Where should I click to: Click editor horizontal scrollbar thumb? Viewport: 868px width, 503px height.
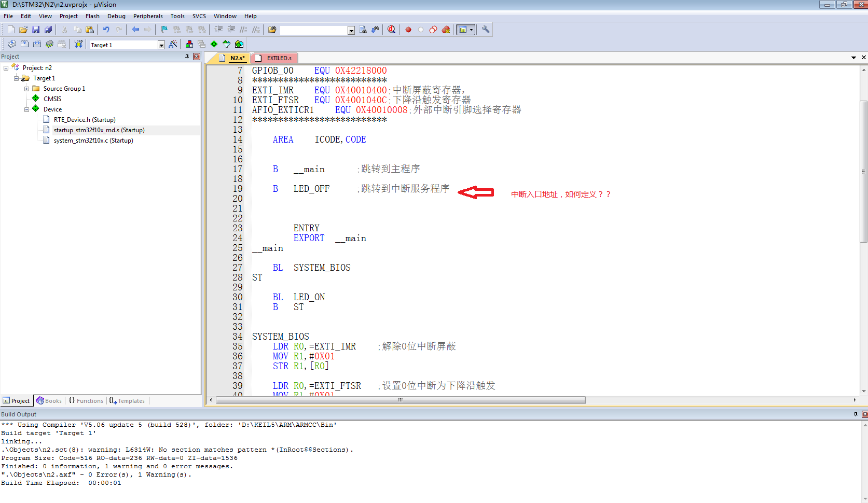(x=401, y=400)
